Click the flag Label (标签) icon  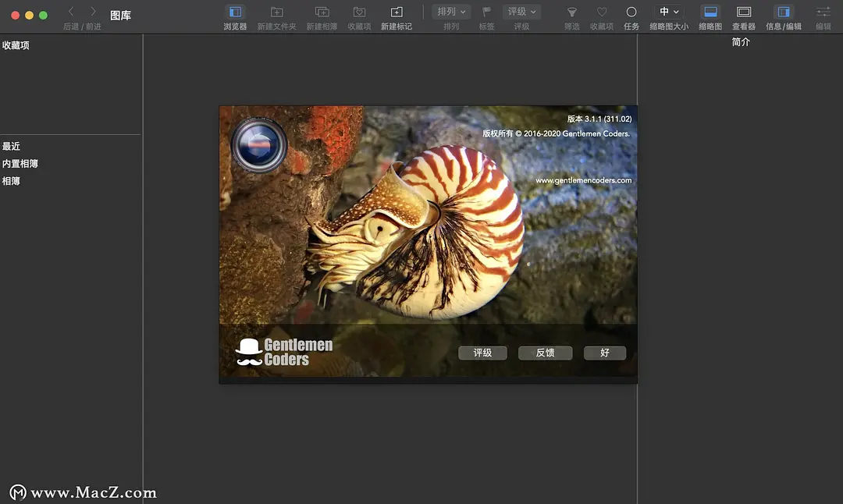click(487, 12)
